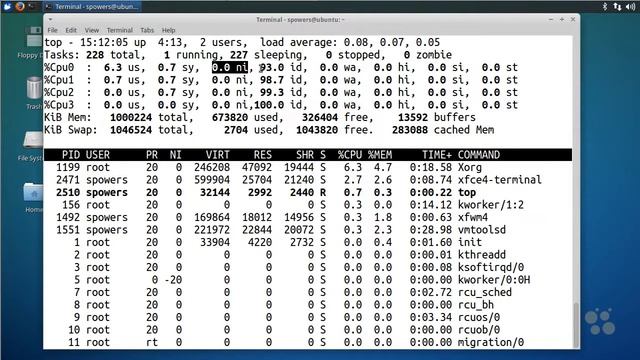Click the 'migration/0' process name
Viewport: 640px width, 360px height.
[491, 342]
